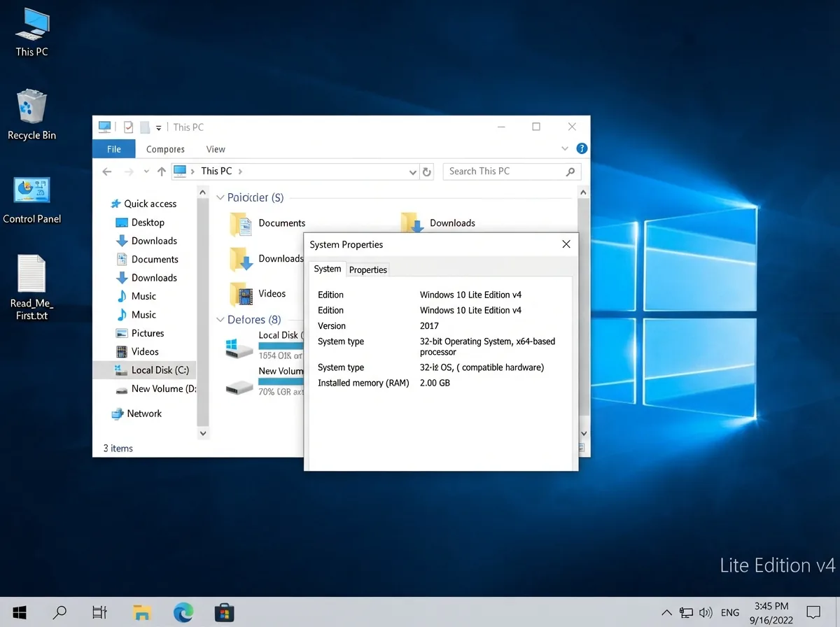Open the Documents folder in the content pane
Screen dimensions: 840x627
pos(267,223)
